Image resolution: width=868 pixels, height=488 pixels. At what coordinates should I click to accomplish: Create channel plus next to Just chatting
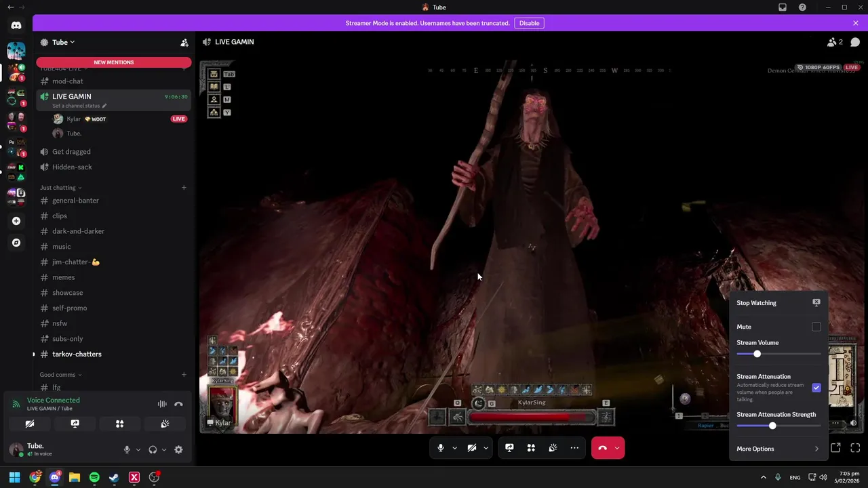pyautogui.click(x=184, y=188)
